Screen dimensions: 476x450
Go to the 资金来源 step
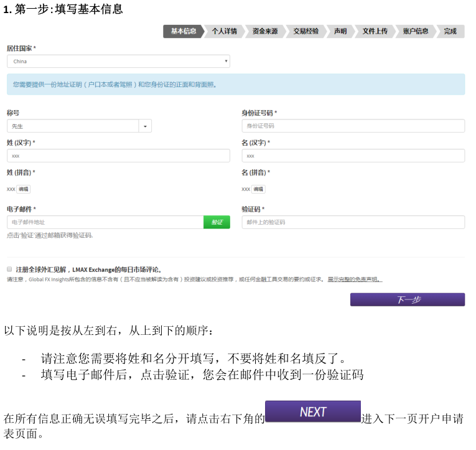[265, 31]
